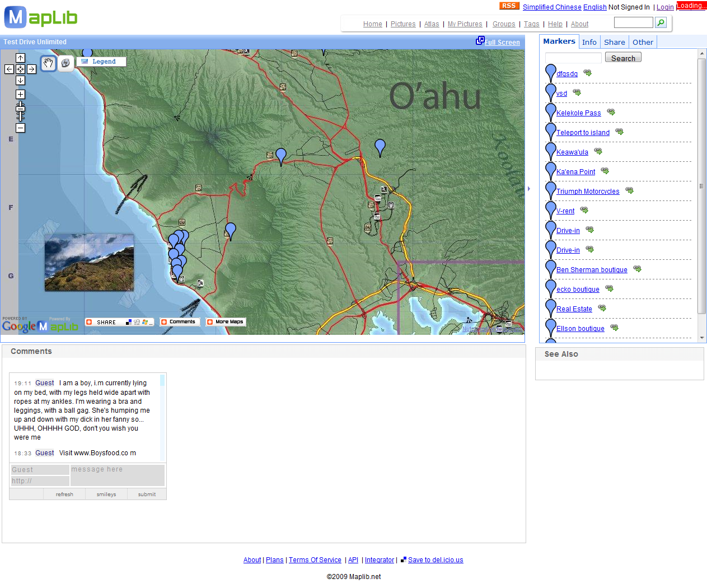Click the site search magnifier icon

(661, 22)
